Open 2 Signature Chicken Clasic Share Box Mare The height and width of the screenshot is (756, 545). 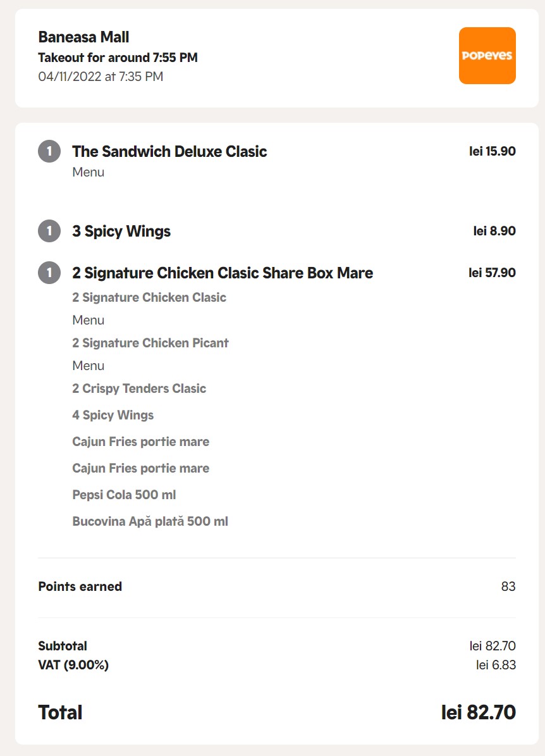click(x=223, y=273)
